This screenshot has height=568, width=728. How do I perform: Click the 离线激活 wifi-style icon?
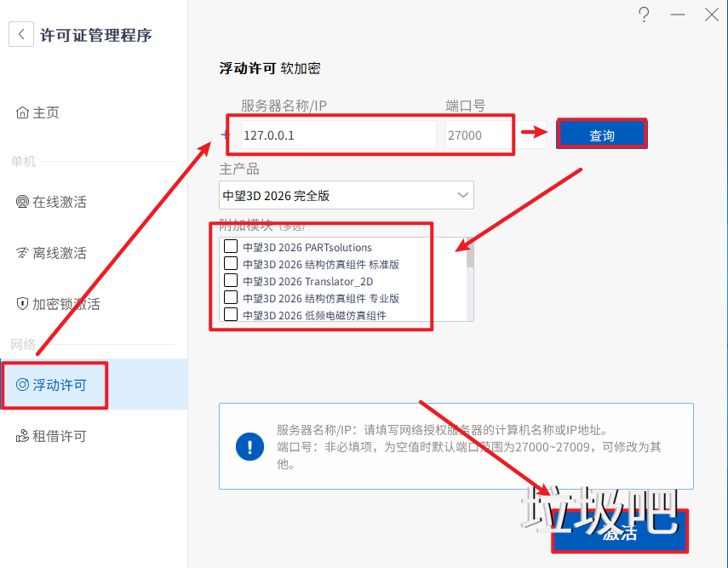coord(22,253)
